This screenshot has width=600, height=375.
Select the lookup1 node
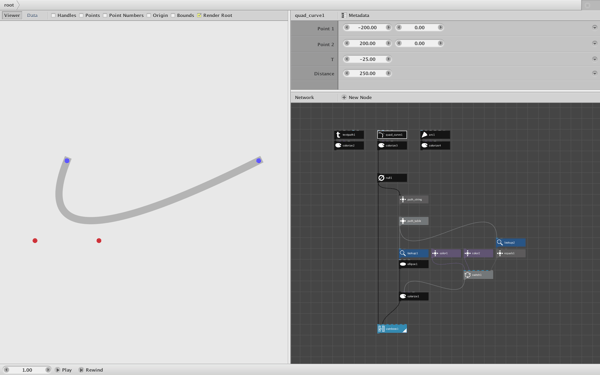pos(414,253)
